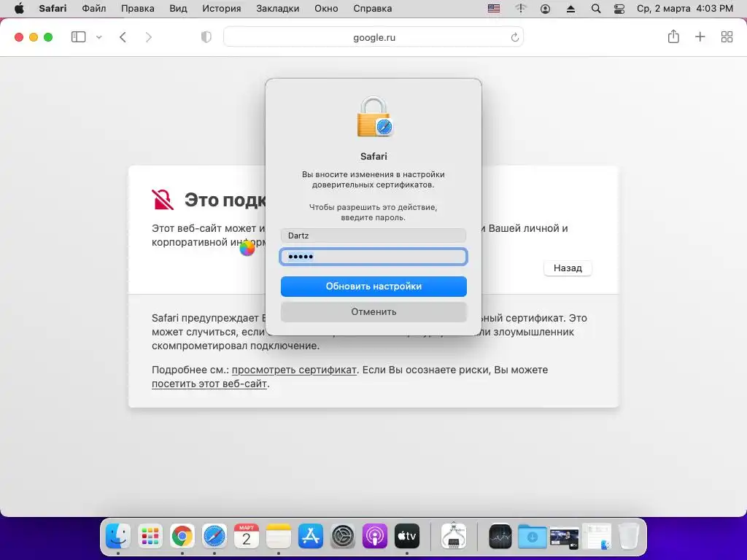The width and height of the screenshot is (747, 560).
Task: Open the sidebar dropdown chevron
Action: tap(99, 37)
